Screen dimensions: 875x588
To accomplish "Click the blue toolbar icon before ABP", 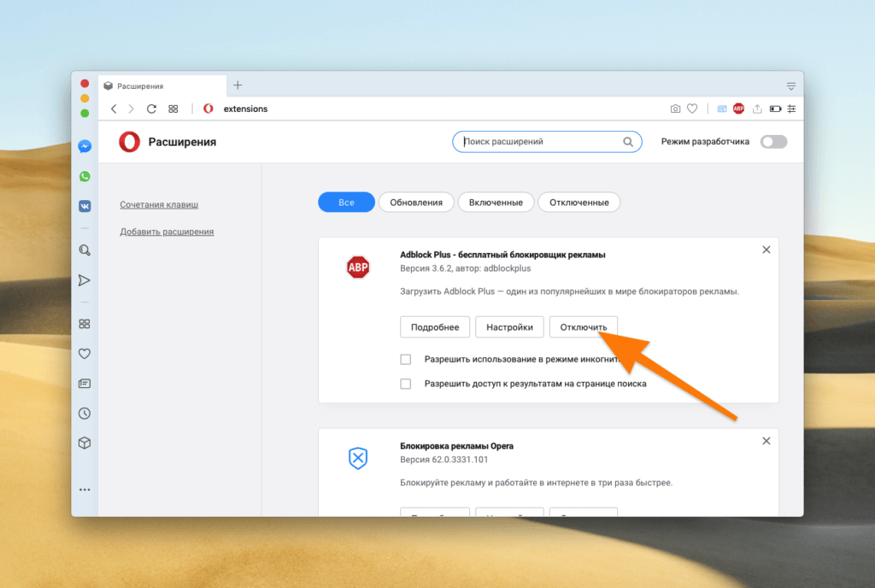I will (x=721, y=109).
